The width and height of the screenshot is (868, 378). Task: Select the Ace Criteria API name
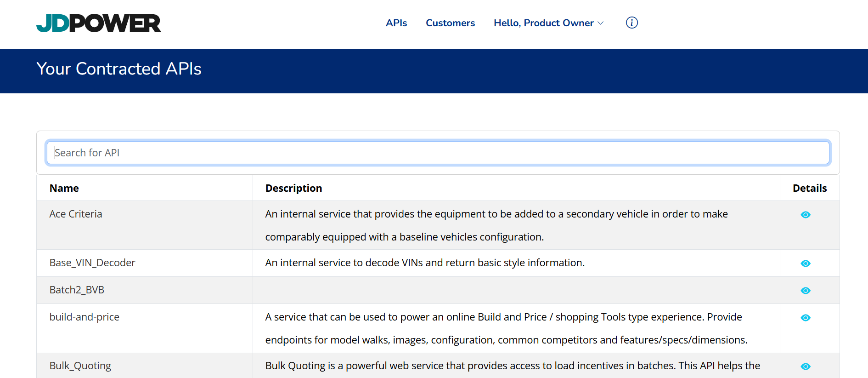point(76,214)
